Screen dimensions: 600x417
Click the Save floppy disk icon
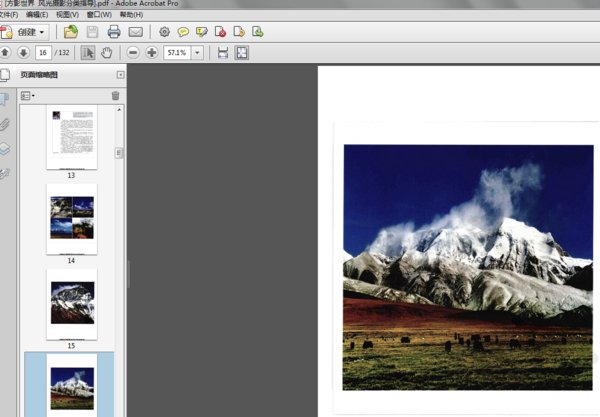(x=92, y=32)
